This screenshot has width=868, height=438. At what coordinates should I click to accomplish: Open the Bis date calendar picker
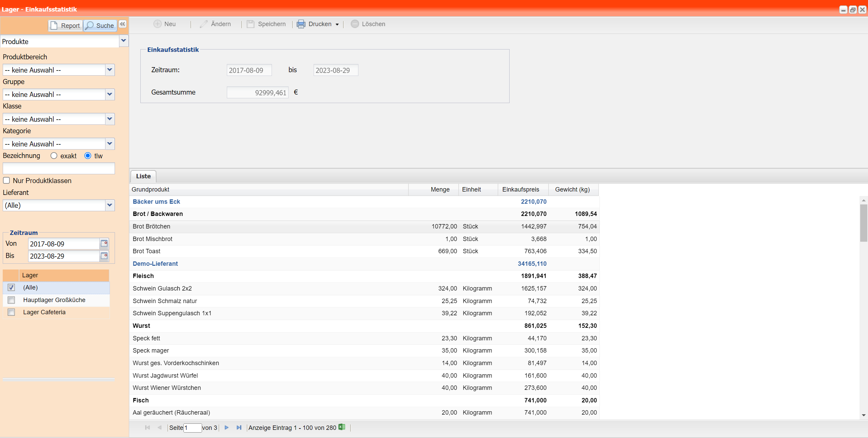[104, 256]
